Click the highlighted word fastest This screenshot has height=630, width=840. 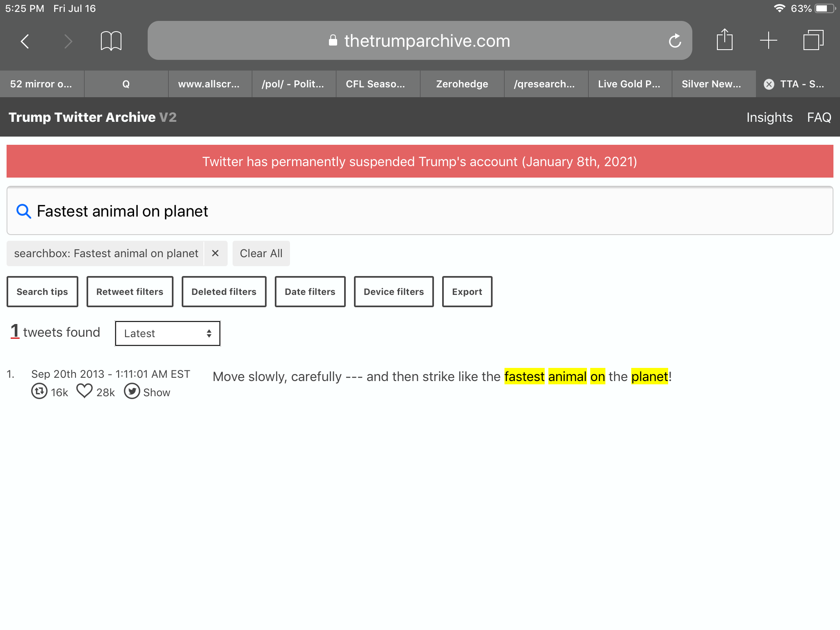(525, 377)
